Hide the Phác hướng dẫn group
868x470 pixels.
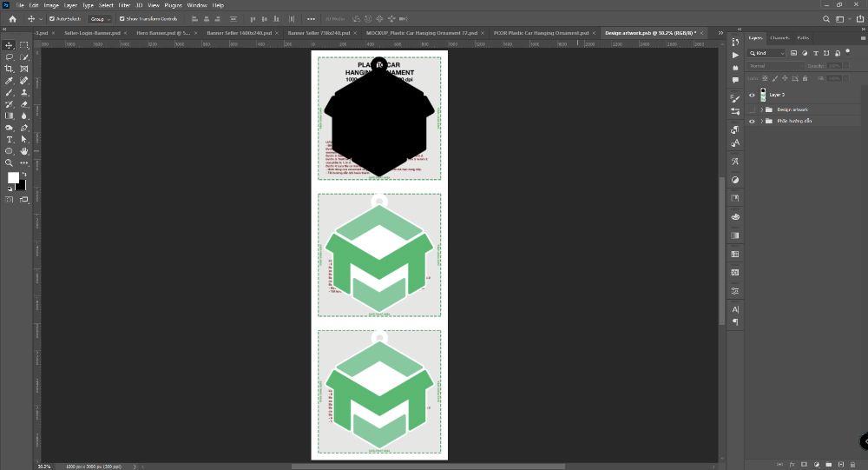click(x=752, y=121)
